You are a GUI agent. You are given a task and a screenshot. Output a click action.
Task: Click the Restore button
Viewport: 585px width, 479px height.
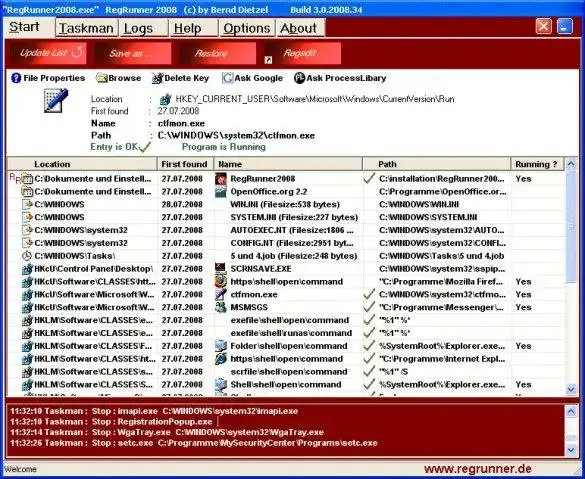pos(218,53)
